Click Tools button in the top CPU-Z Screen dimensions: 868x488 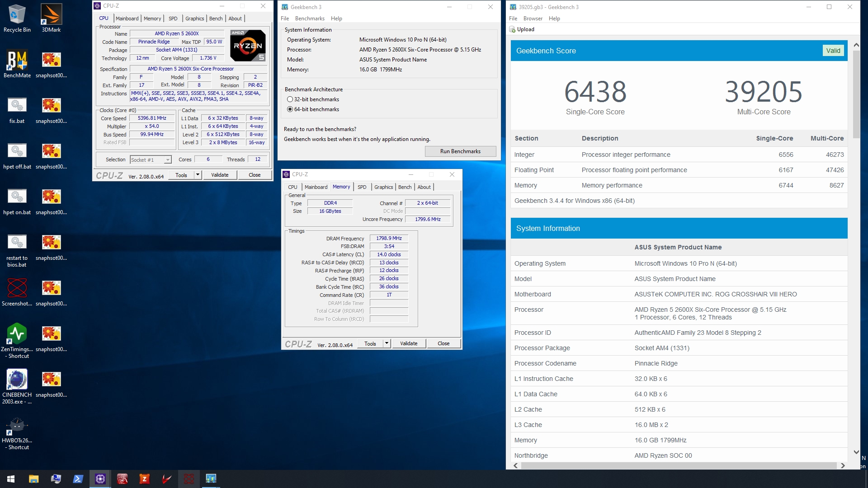(x=181, y=175)
